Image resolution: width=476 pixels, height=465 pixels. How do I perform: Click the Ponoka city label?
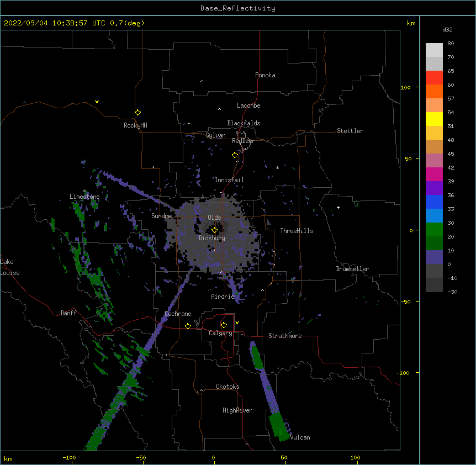[x=265, y=75]
